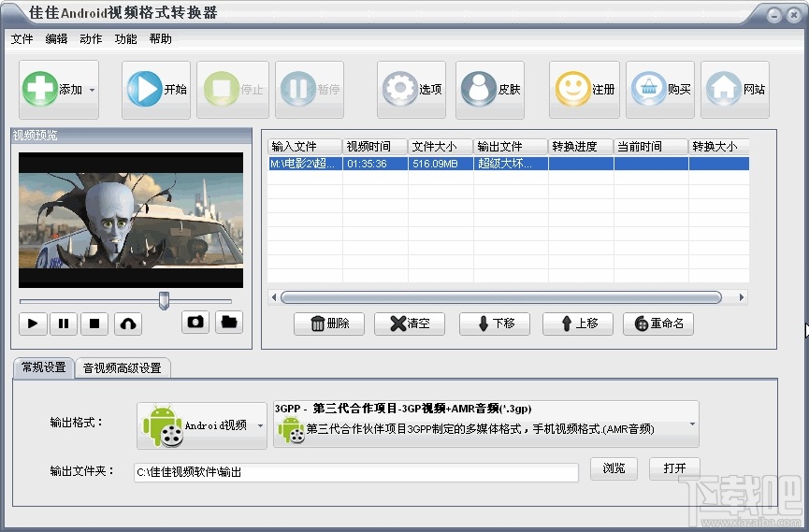Screen dimensions: 809x532
Task: Select the M:\电影2\超... file row
Action: [508, 164]
